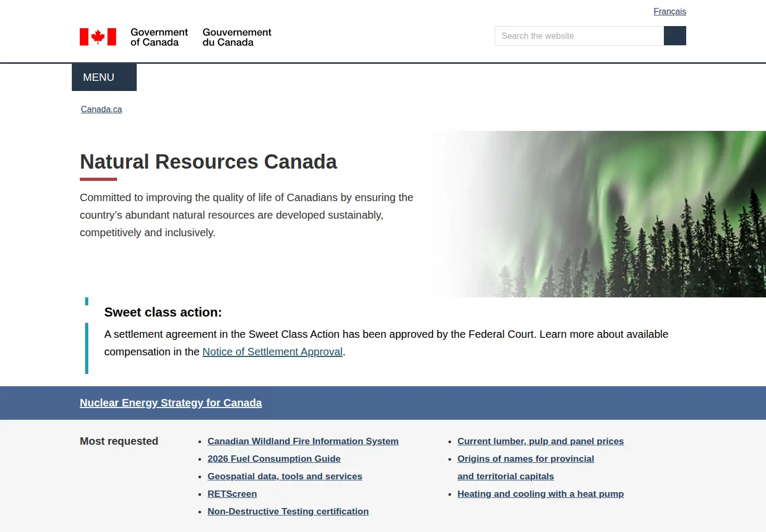Open Origins of names for provincial capitals
The width and height of the screenshot is (766, 532).
526,467
